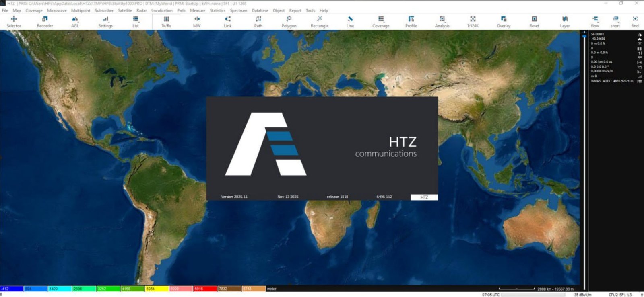The height and width of the screenshot is (297, 644).
Task: Open the Tools menu
Action: tap(310, 10)
